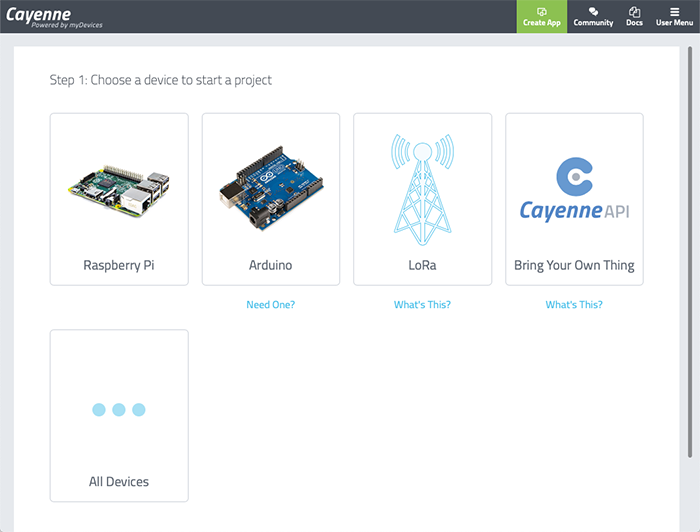Open What's This? under Bring Your Own Thing

click(x=574, y=304)
